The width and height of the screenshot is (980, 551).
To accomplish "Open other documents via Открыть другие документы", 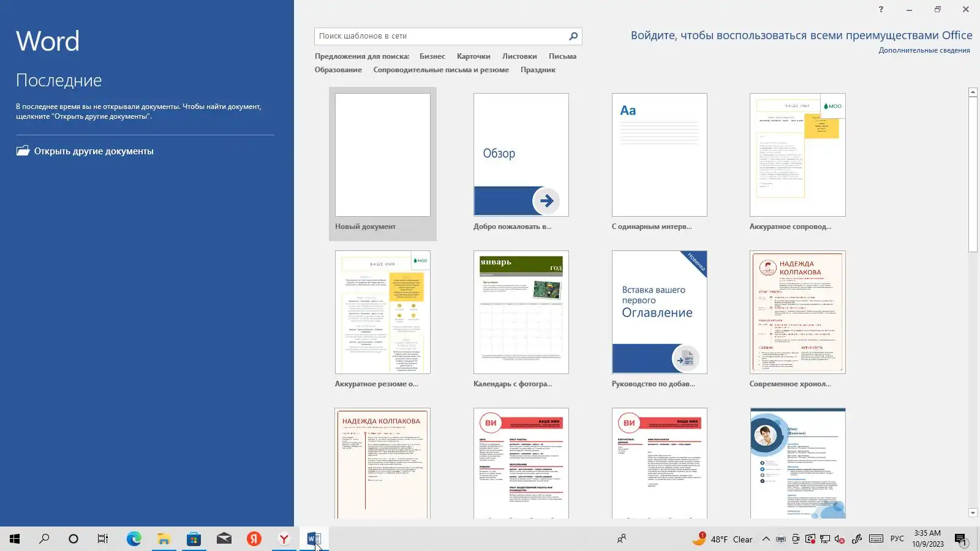I will [x=85, y=151].
